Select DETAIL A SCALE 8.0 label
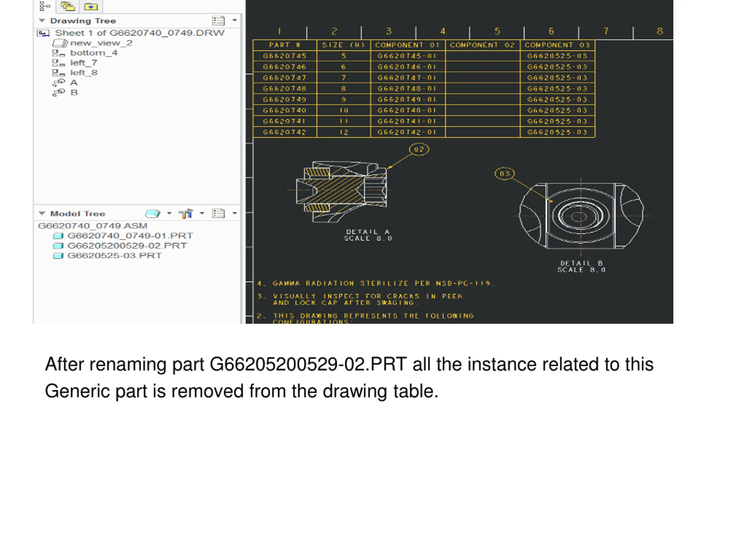The image size is (747, 560). (x=368, y=235)
